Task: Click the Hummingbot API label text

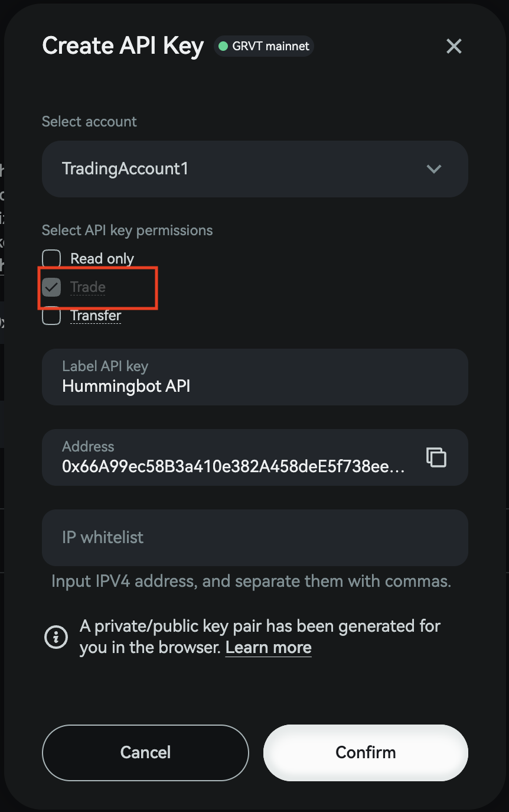Action: (x=126, y=386)
